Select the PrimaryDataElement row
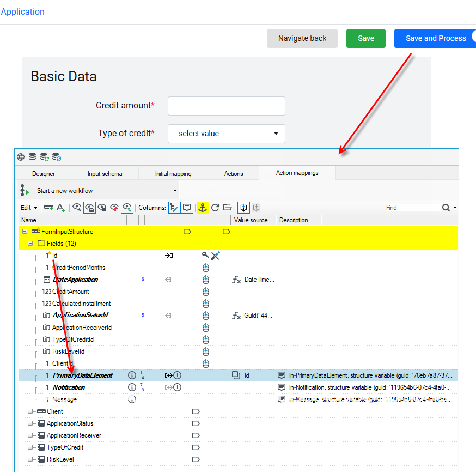This screenshot has height=473, width=476. (x=238, y=375)
